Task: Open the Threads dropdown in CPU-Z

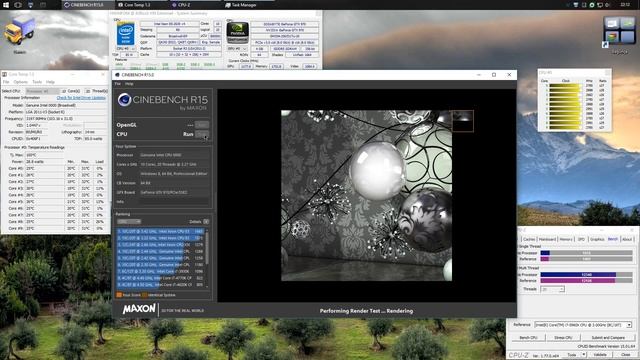Action: tap(552, 289)
